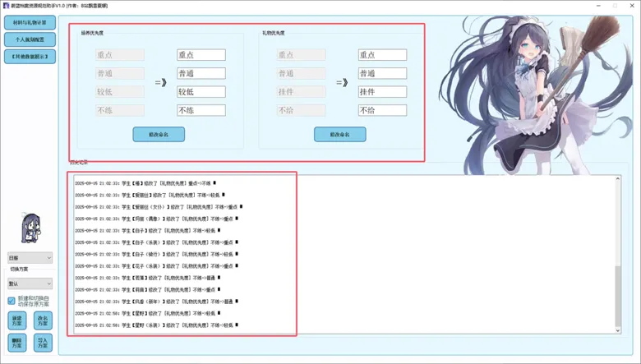Click the greyed-out original 挂件 field
Screen dimensions: 641x364
[x=302, y=92]
